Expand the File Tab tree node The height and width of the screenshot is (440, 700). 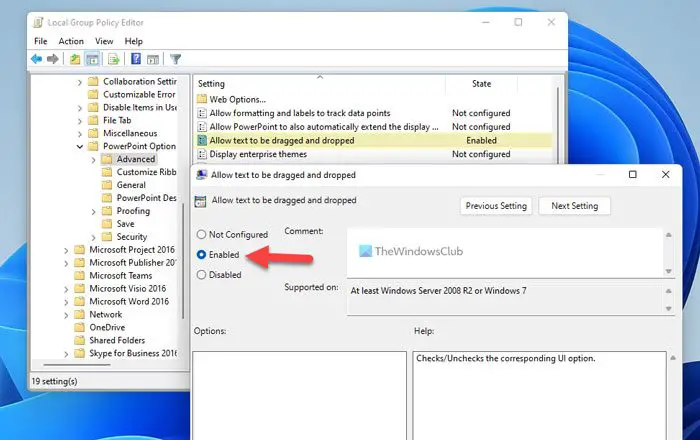79,121
